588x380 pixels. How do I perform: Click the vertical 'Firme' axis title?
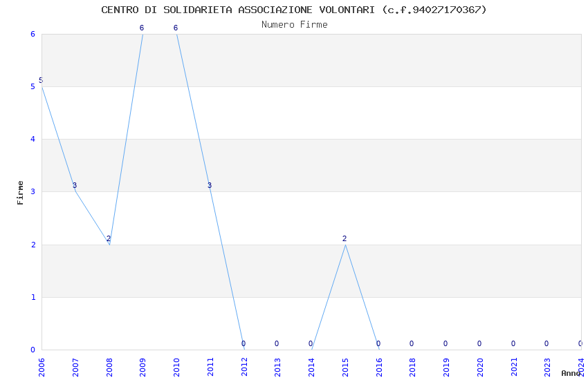(20, 193)
